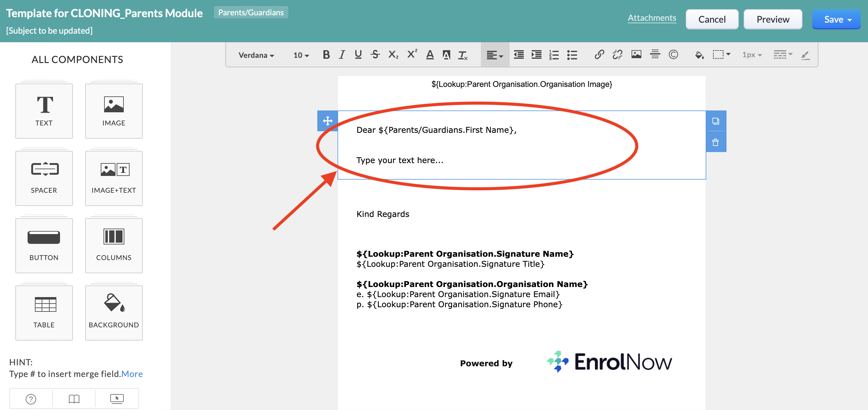868x410 pixels.
Task: Click the Preview button
Action: [772, 20]
